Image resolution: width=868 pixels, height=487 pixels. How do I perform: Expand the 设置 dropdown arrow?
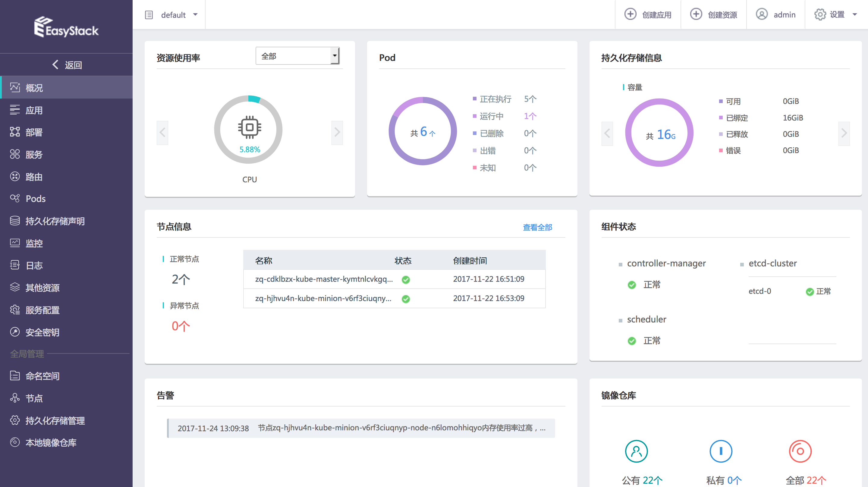(855, 14)
